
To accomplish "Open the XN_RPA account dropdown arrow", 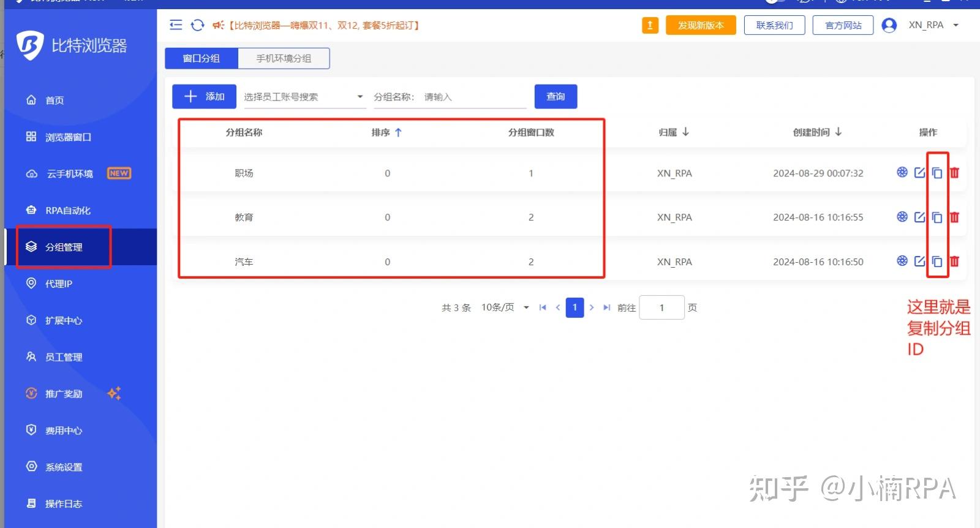I will point(956,25).
